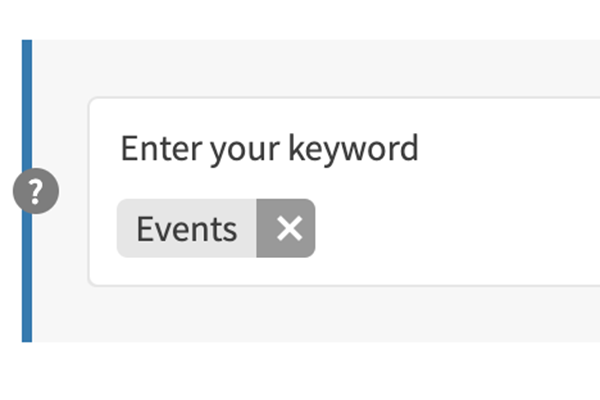Delete the Events tag using its X
Screen dimensions: 600x400
click(x=288, y=228)
